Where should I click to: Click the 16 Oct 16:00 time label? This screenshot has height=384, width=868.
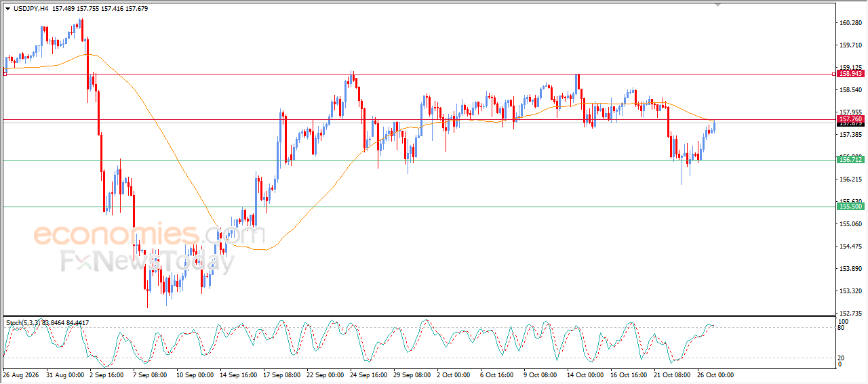pos(630,375)
